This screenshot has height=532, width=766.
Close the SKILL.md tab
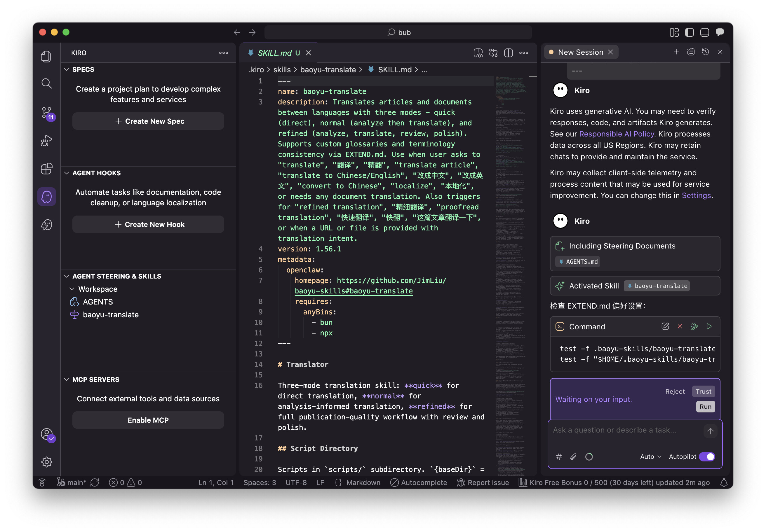[x=309, y=53]
